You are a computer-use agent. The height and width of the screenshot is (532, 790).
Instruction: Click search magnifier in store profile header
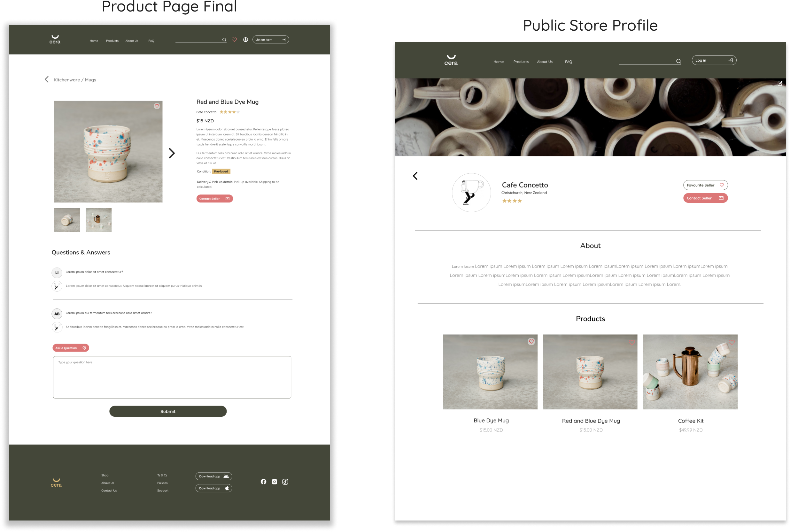(x=678, y=61)
